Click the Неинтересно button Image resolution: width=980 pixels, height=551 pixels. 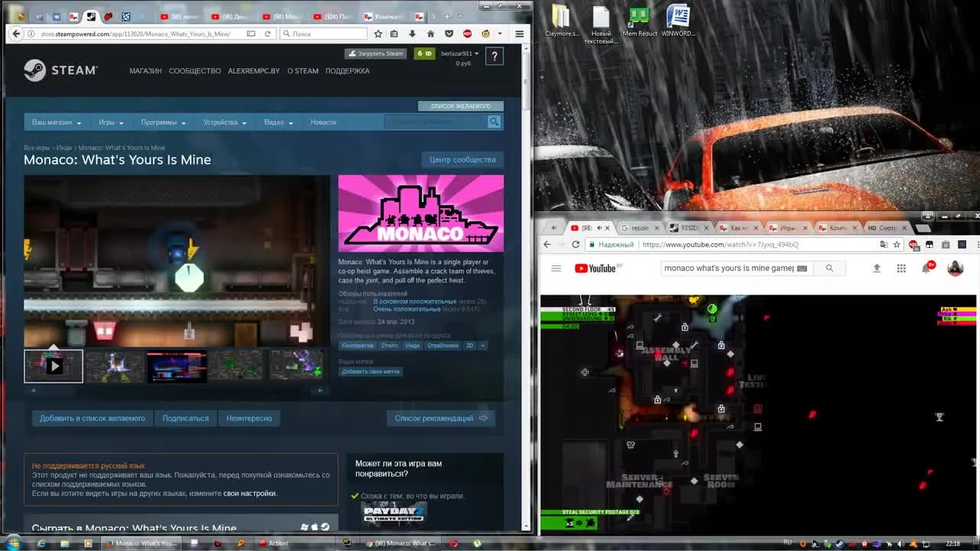pos(249,419)
